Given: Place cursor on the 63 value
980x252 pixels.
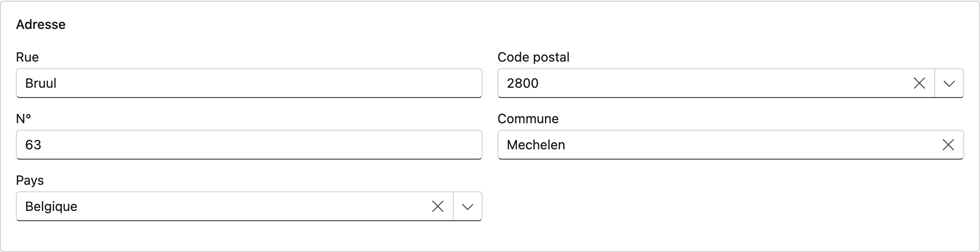Looking at the screenshot, I should (x=34, y=145).
